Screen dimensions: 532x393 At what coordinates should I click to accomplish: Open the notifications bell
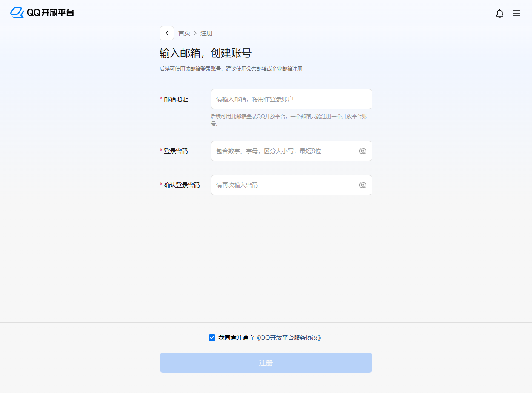(500, 14)
